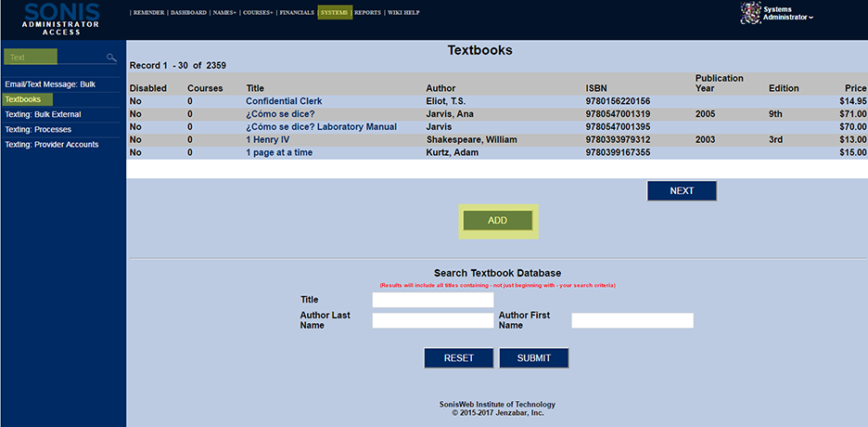Open the ¿Cómo se dice? textbook by Jarvis, Ana

click(x=280, y=114)
